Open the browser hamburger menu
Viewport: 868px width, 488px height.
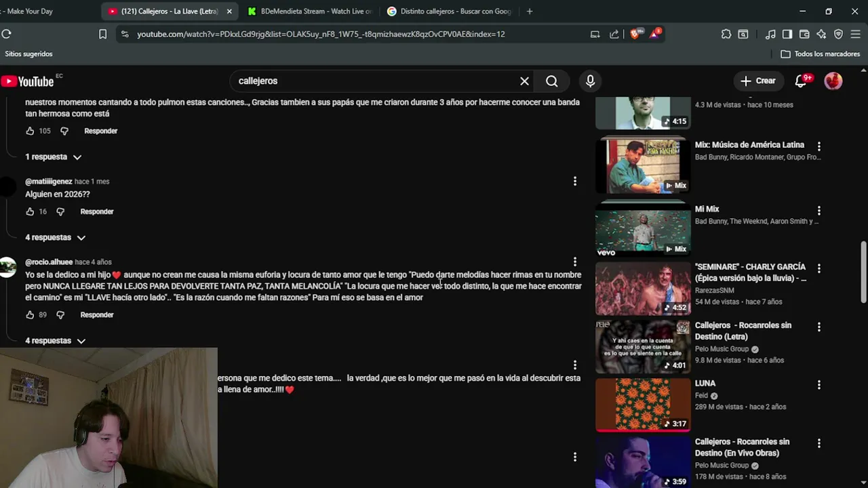[x=856, y=34]
